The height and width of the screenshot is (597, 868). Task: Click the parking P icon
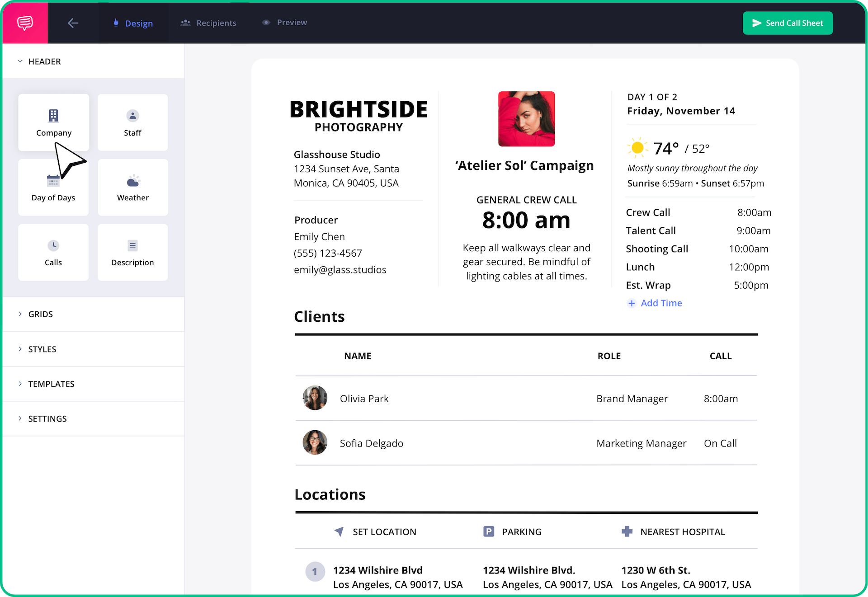(x=488, y=531)
